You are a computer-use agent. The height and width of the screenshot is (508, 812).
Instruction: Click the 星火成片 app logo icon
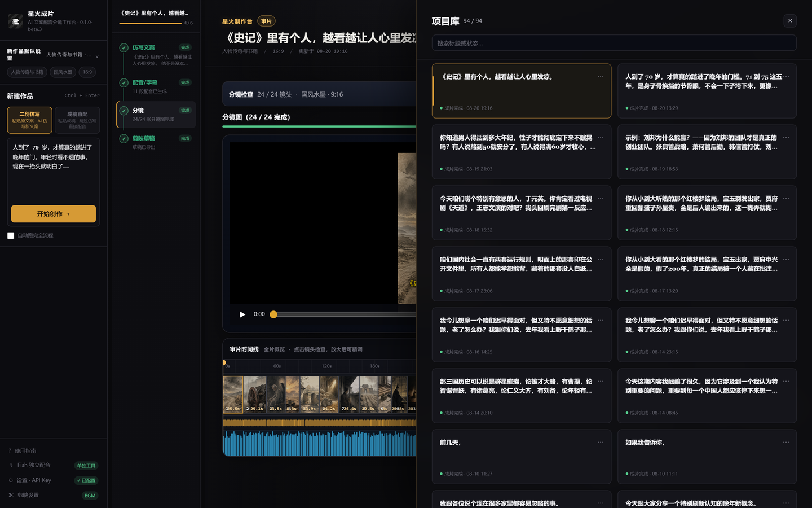[x=15, y=21]
